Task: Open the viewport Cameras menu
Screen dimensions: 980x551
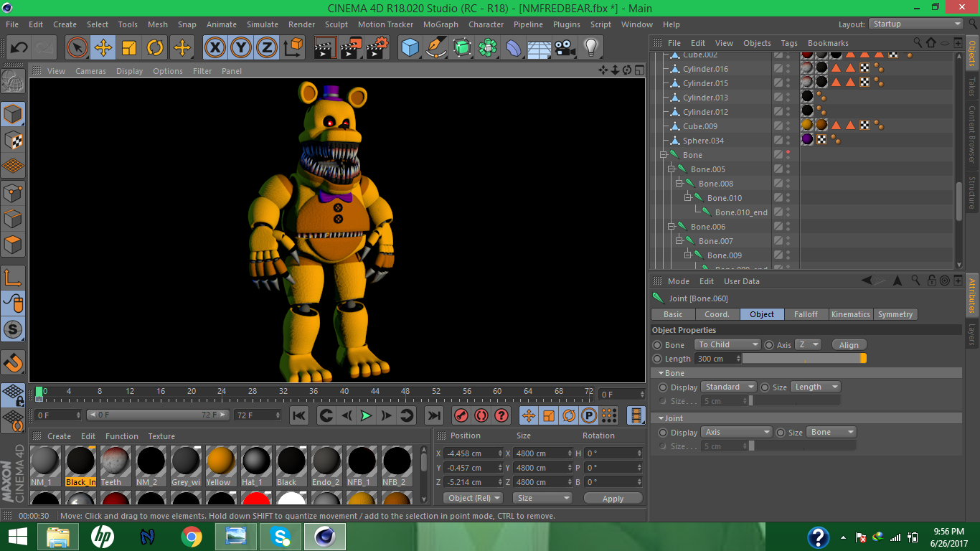Action: tap(90, 71)
